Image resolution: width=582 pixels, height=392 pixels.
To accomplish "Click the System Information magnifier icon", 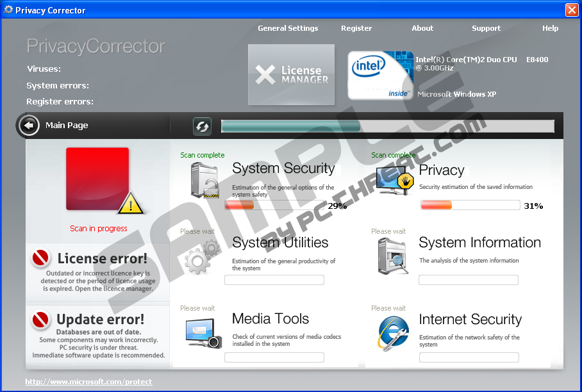I will (x=393, y=257).
